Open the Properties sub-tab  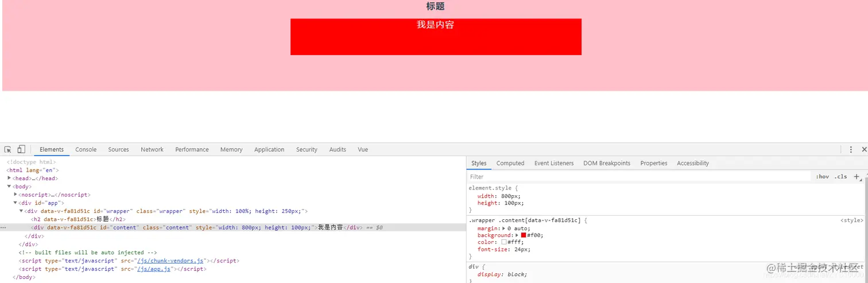pos(654,163)
